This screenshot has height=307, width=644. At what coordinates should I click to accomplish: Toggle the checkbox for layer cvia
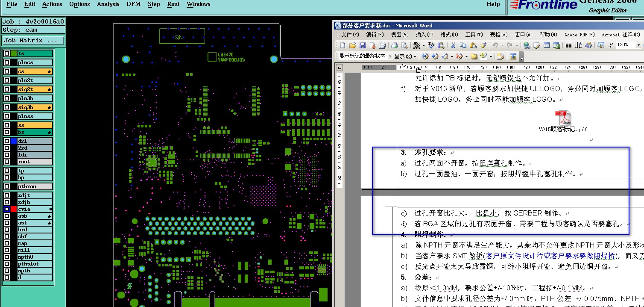pyautogui.click(x=7, y=209)
